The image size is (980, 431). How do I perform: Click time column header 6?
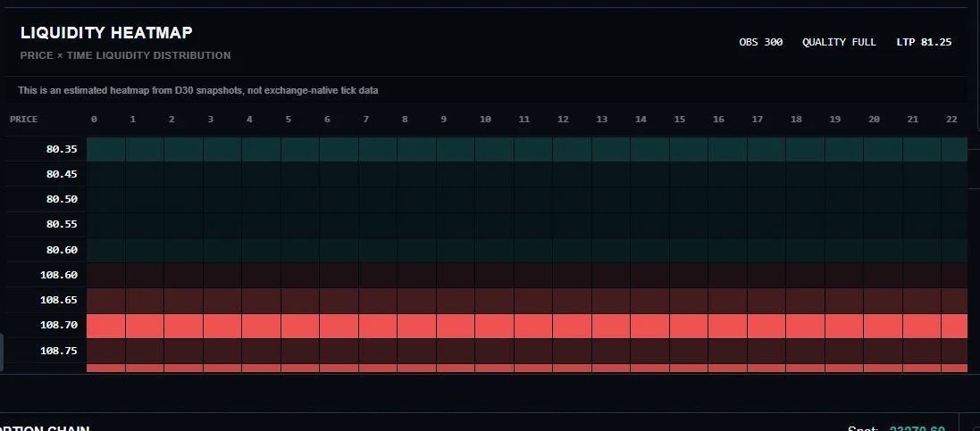tap(327, 120)
